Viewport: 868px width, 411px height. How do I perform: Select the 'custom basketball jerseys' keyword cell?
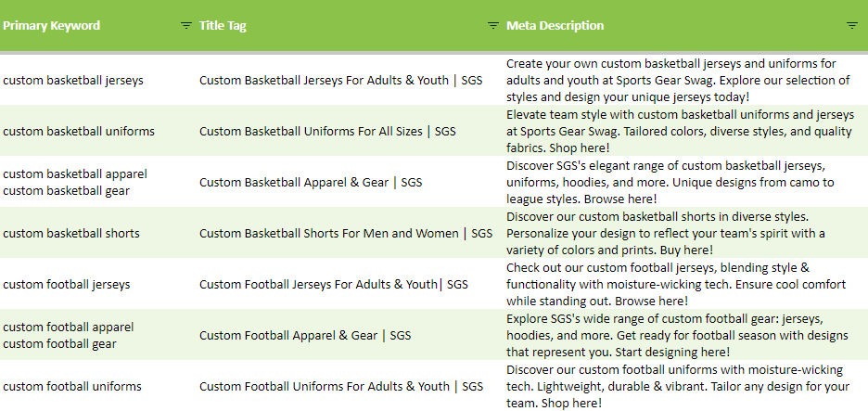tap(98, 80)
